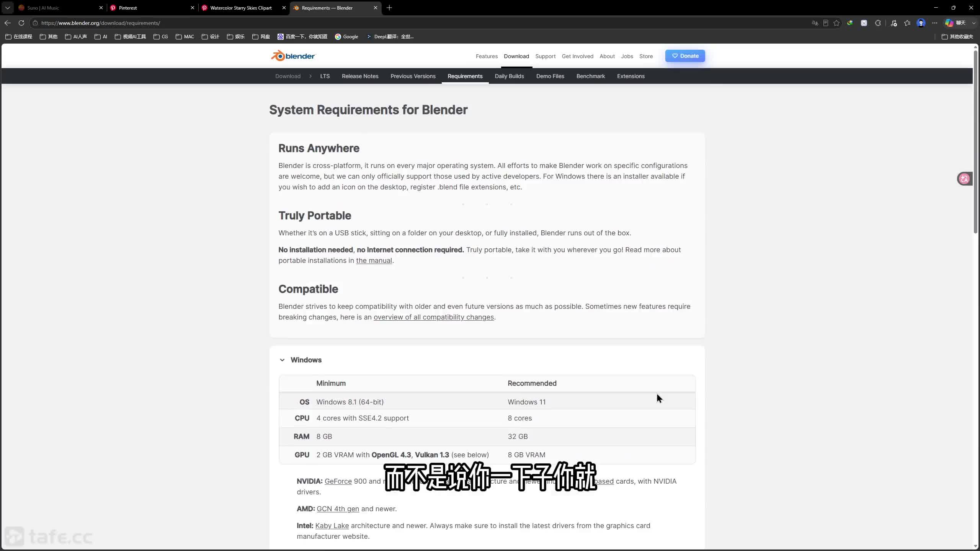Open the Copilot chat button
Image resolution: width=980 pixels, height=551 pixels.
[955, 23]
